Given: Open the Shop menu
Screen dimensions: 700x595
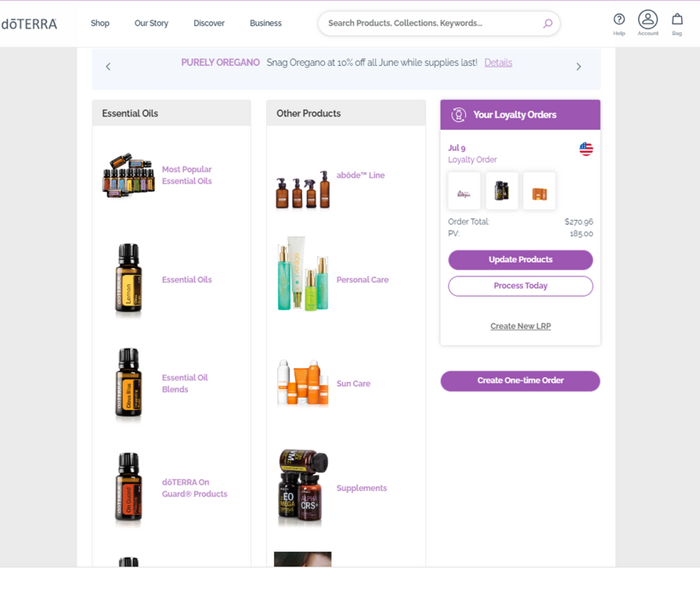Looking at the screenshot, I should click(x=100, y=23).
